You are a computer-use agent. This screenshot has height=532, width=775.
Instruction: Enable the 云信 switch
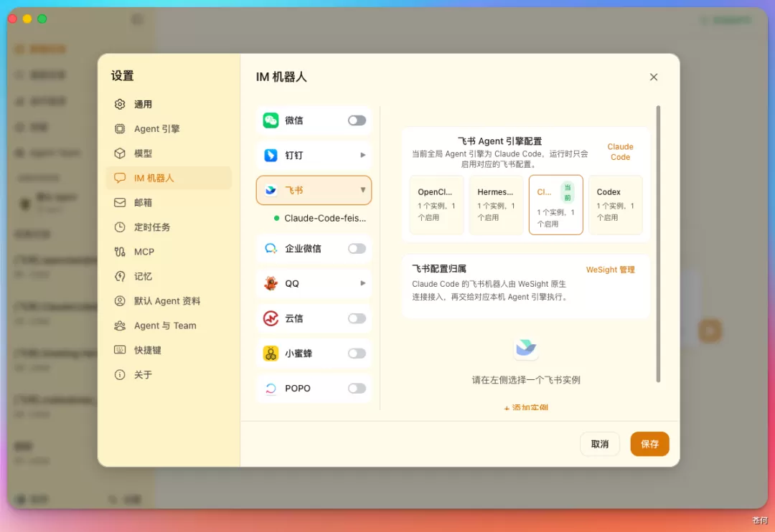point(357,318)
